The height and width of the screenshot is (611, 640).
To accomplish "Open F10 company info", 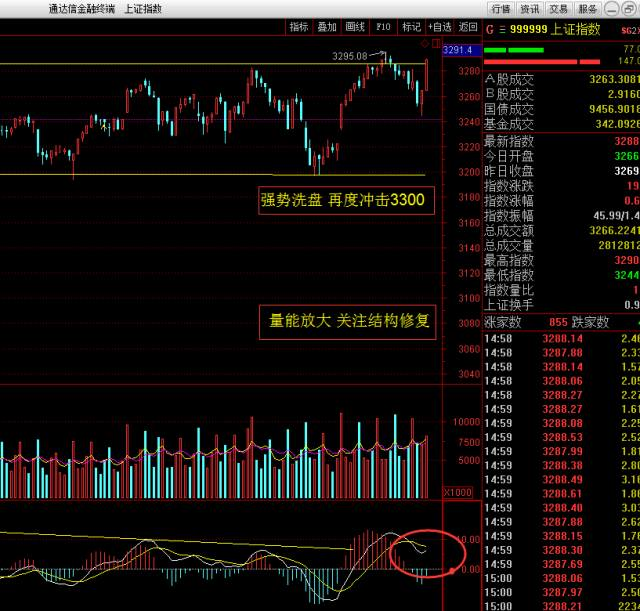I will pos(383,27).
